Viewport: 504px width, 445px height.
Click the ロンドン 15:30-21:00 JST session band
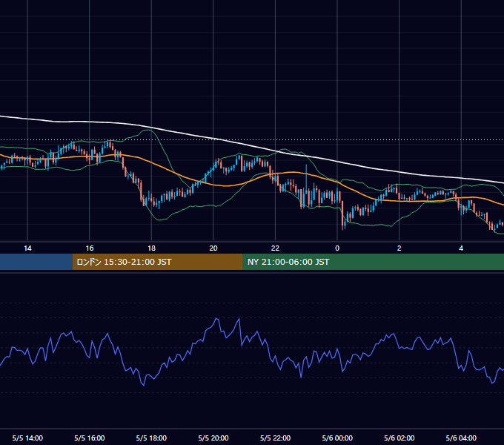157,262
